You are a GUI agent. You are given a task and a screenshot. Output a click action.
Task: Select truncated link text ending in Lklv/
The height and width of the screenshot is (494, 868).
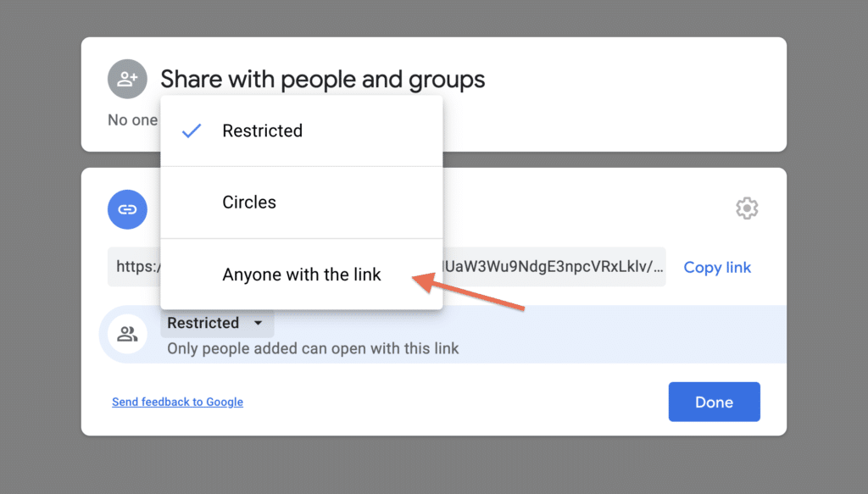[554, 267]
